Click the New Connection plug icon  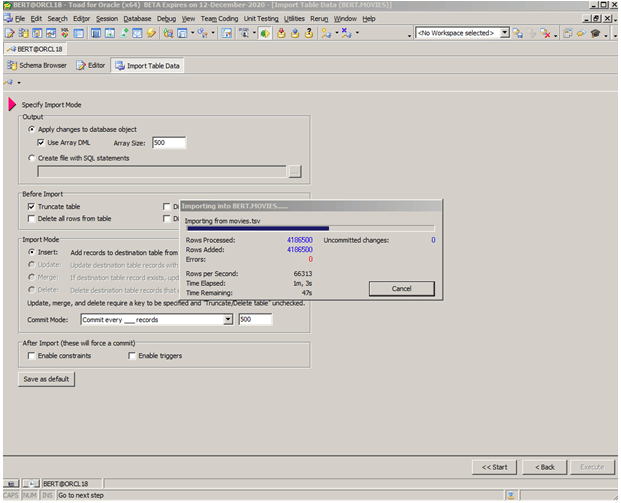326,33
